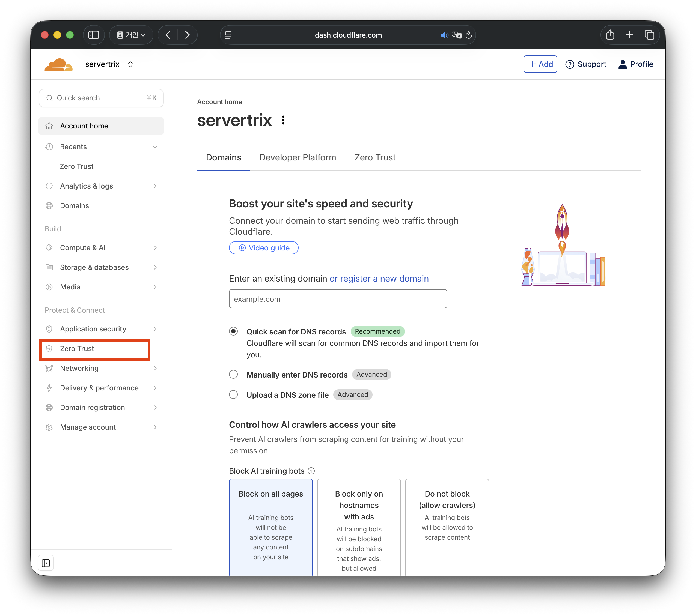Select Upload a DNS zone file option
Image resolution: width=696 pixels, height=616 pixels.
pyautogui.click(x=233, y=395)
